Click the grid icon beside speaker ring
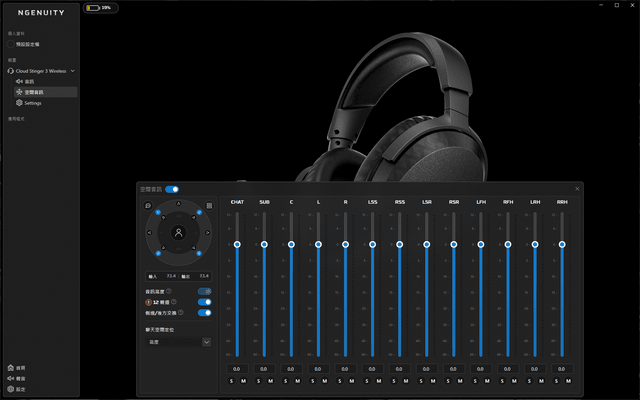The height and width of the screenshot is (400, 640). (x=209, y=206)
